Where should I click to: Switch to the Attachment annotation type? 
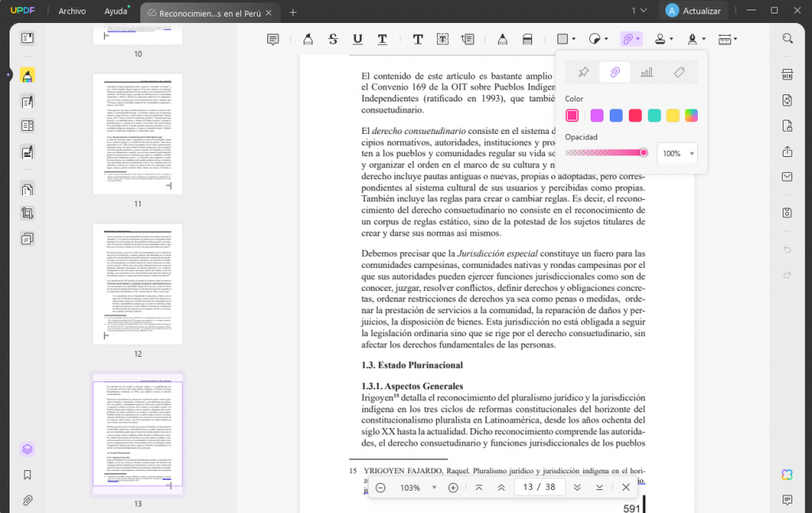615,72
